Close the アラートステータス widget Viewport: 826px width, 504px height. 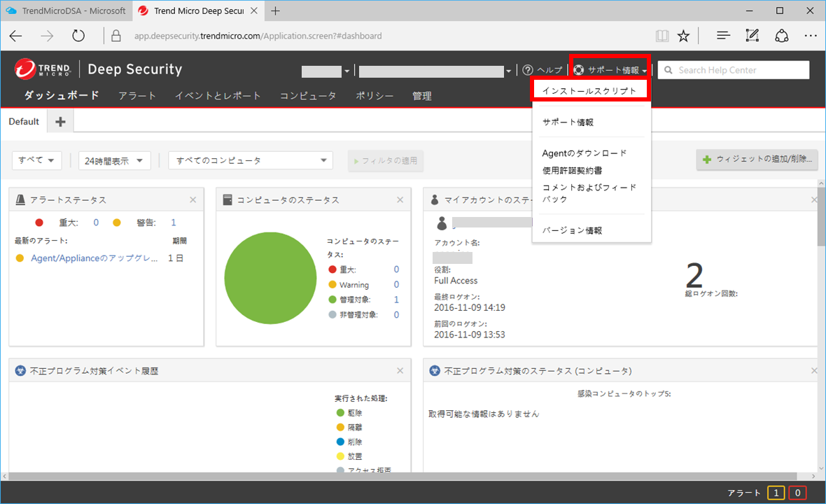(192, 199)
